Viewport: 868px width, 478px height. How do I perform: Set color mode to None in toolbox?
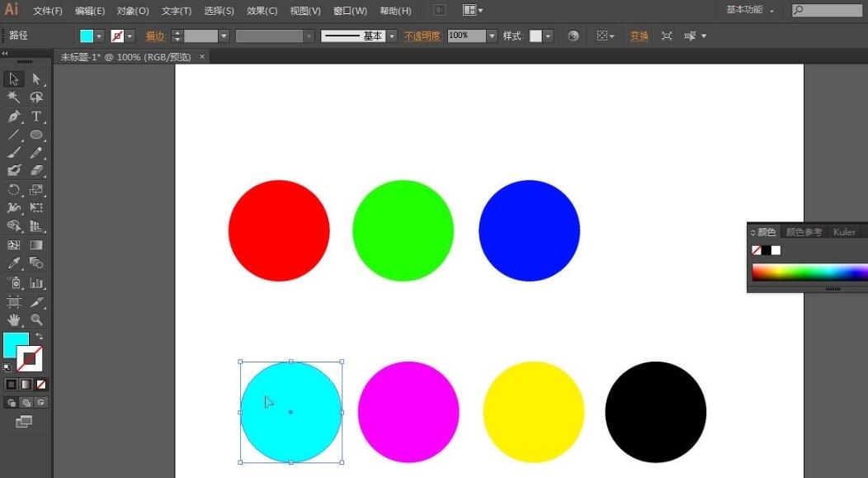click(41, 385)
